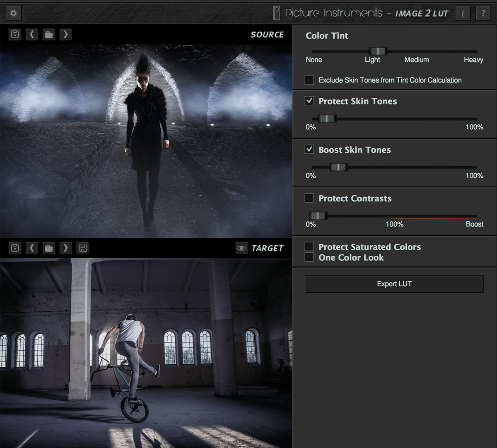The height and width of the screenshot is (448, 497).
Task: Go to next source image
Action: point(65,34)
